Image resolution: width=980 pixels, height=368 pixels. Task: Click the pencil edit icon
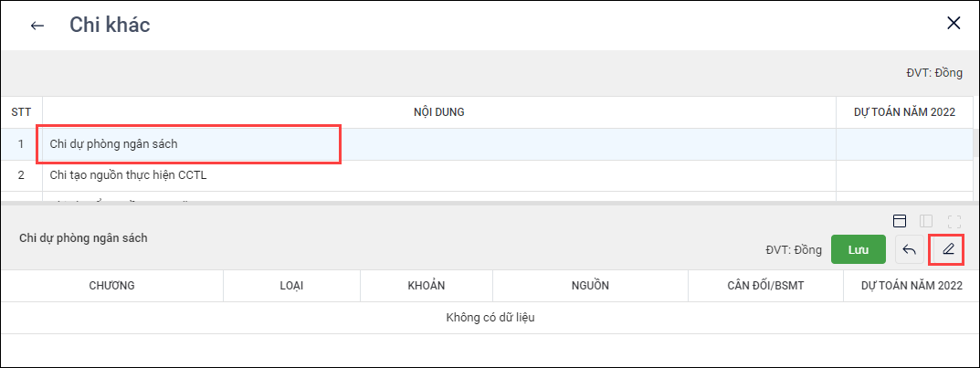click(x=948, y=249)
